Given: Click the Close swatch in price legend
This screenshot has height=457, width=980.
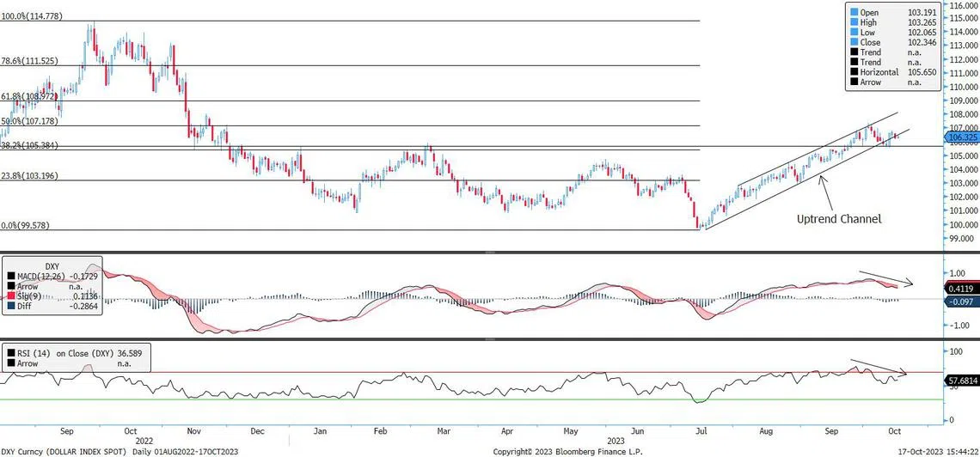Looking at the screenshot, I should point(854,42).
